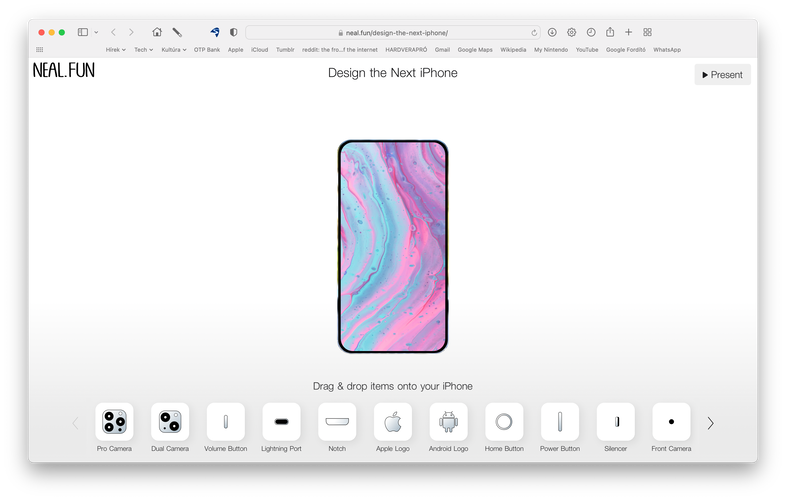Select the Home Button item
Viewport: 786px width, 500px height.
(504, 422)
